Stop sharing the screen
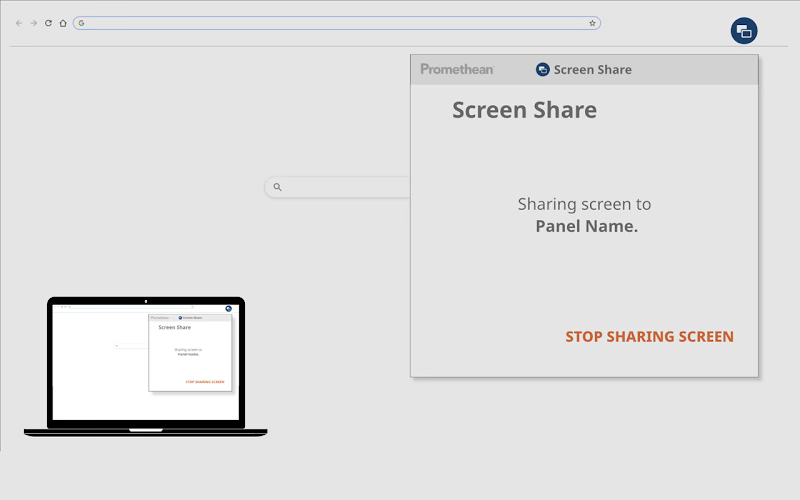 [649, 337]
